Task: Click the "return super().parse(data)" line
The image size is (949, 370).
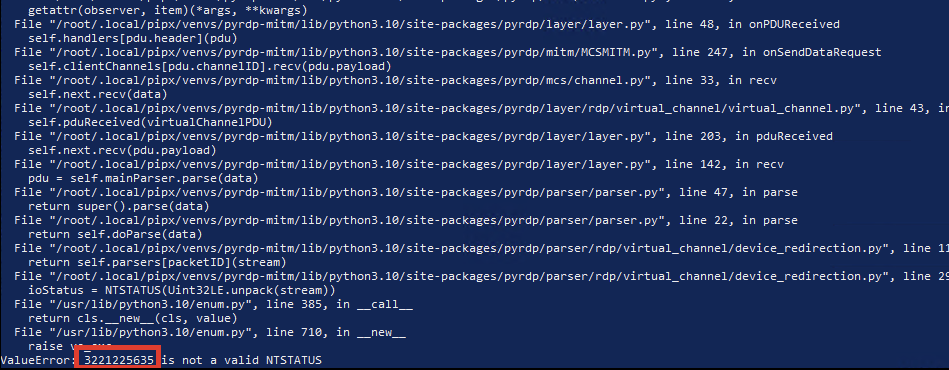Action: coord(119,206)
